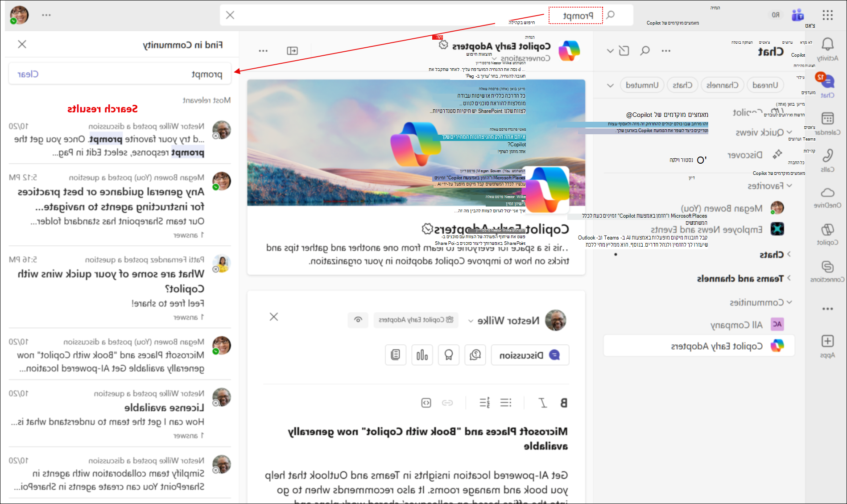Discard the post composer with its X
This screenshot has height=504, width=847.
pyautogui.click(x=274, y=317)
